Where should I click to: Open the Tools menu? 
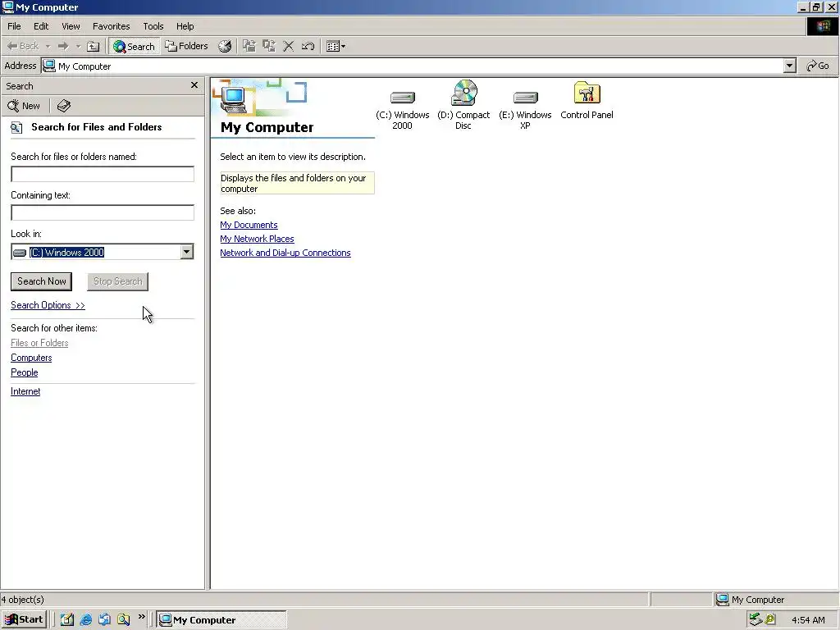[x=153, y=26]
